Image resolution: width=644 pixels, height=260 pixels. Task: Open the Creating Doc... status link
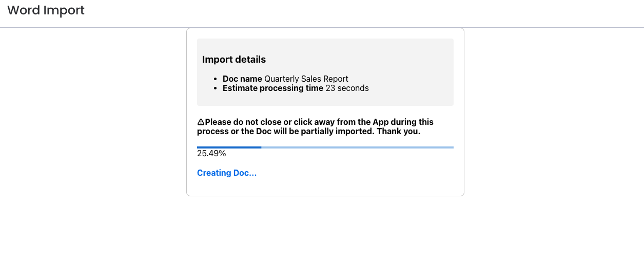point(227,173)
